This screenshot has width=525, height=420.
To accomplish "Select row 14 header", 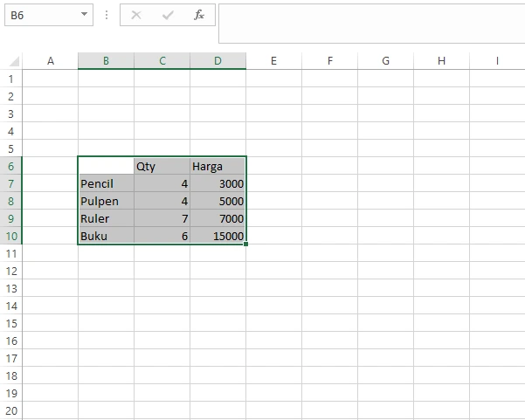I will [x=11, y=306].
